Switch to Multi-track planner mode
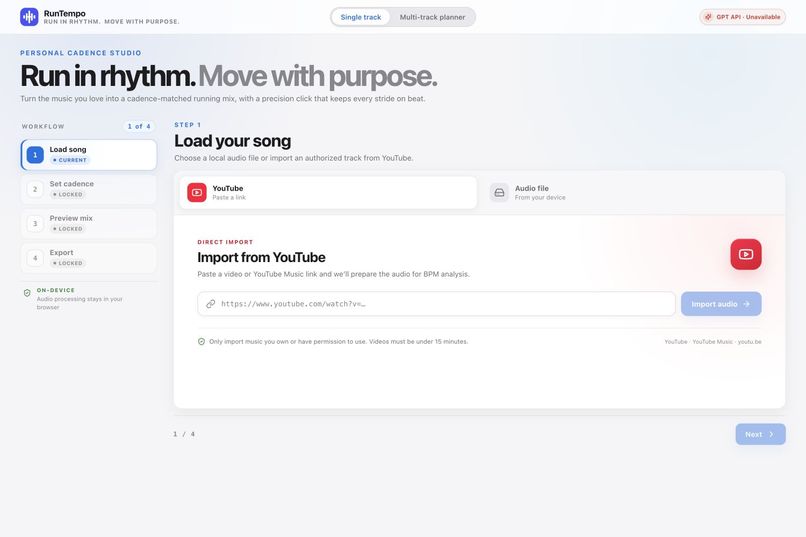The height and width of the screenshot is (537, 806). pyautogui.click(x=432, y=17)
